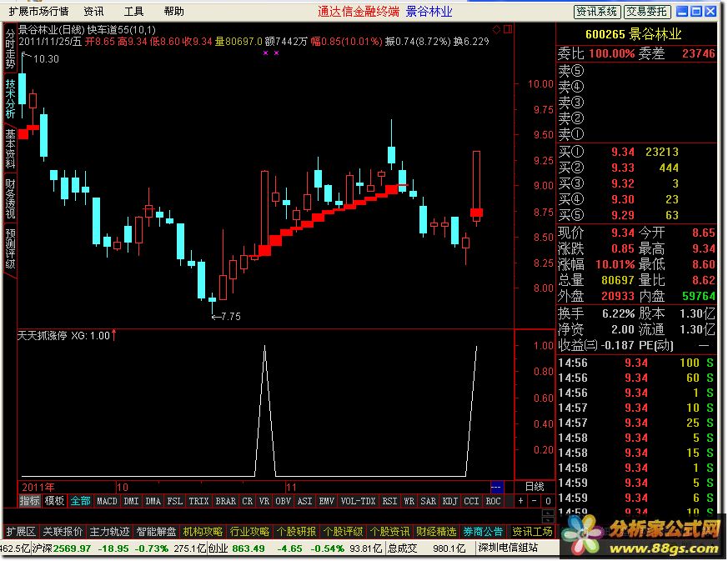
Task: Click the blue '---' marker on time axis
Action: 496,487
